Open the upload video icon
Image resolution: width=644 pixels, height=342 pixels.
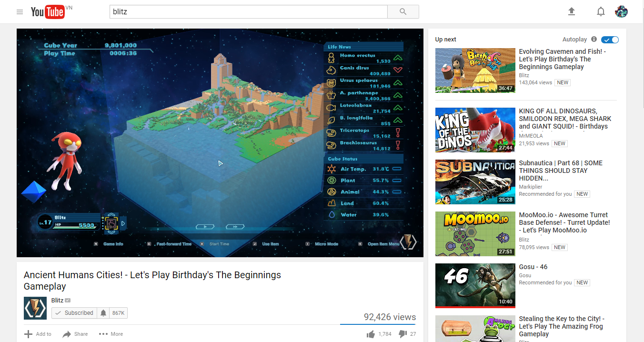(x=572, y=12)
